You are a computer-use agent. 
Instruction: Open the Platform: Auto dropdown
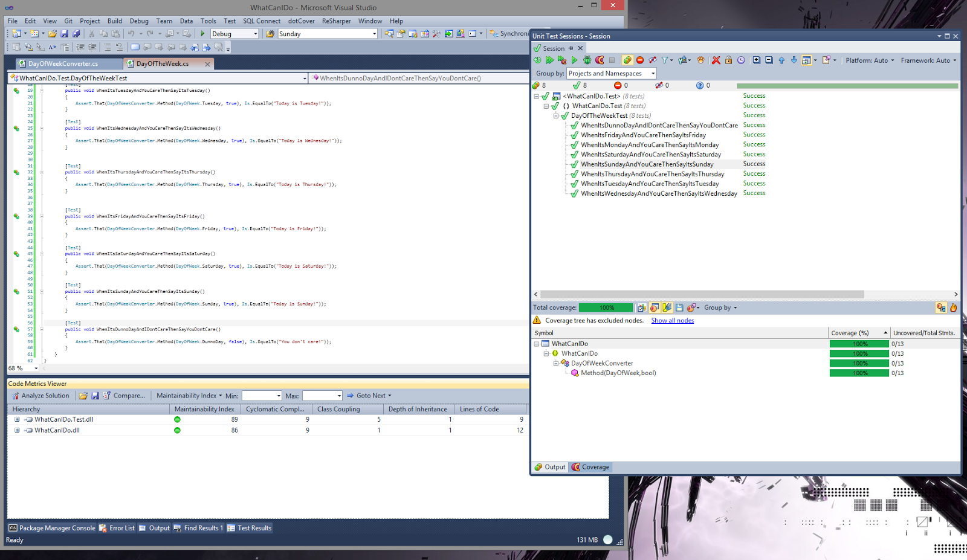point(869,60)
